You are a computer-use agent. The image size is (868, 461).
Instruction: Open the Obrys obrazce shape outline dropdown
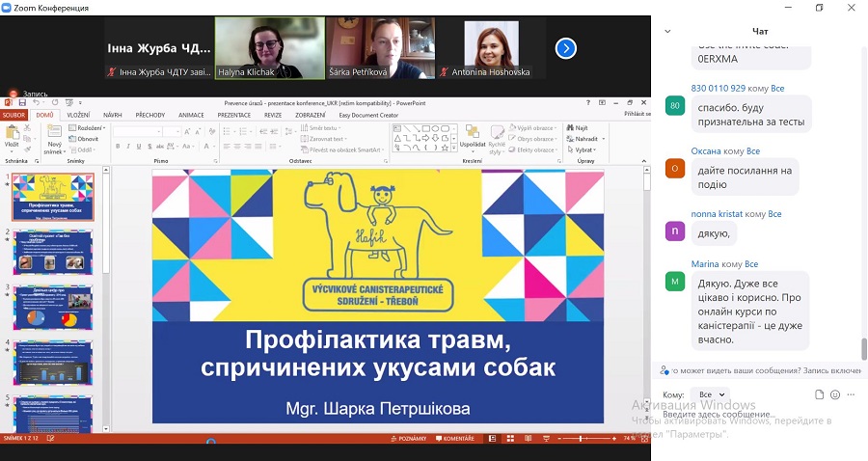(x=533, y=139)
